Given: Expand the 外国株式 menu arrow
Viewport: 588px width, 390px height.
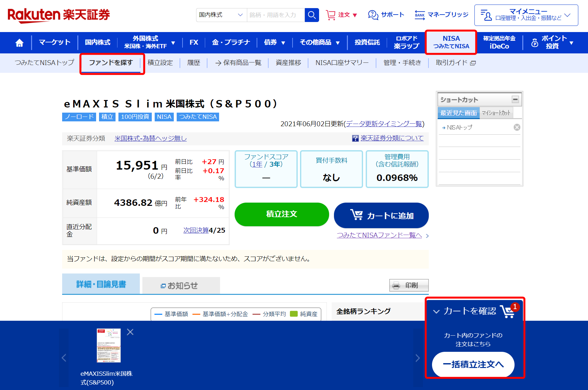Looking at the screenshot, I should [x=173, y=43].
